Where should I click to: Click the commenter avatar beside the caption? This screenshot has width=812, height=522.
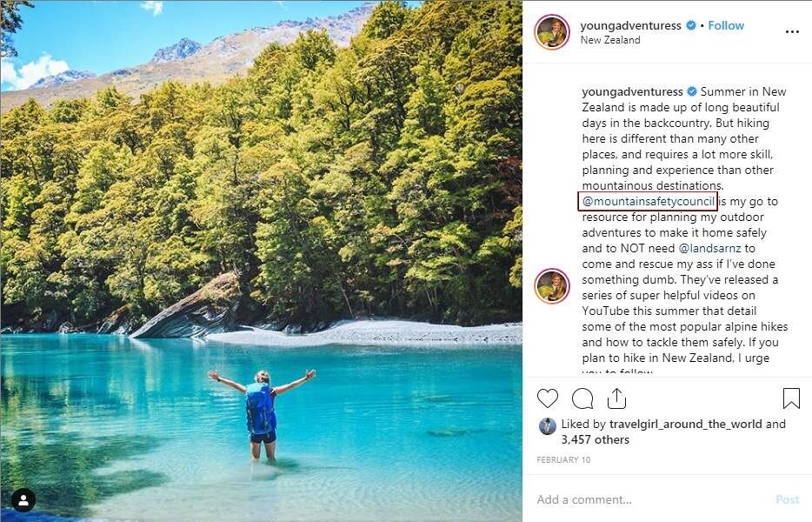click(552, 285)
